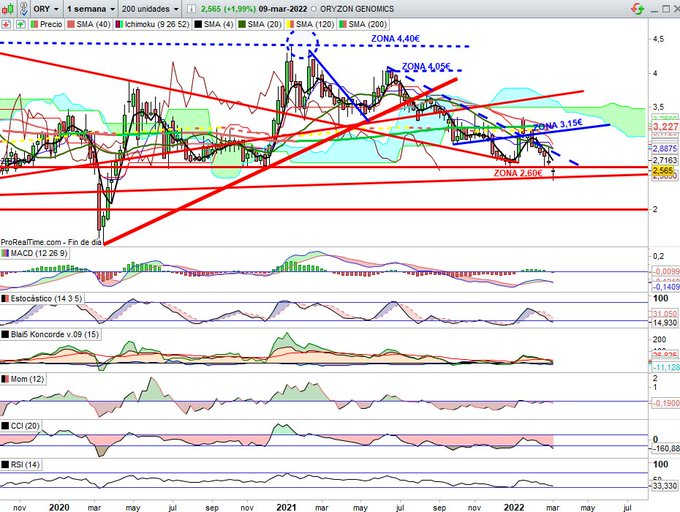
Task: Click the 09-mar-2022 date text
Action: [x=283, y=9]
